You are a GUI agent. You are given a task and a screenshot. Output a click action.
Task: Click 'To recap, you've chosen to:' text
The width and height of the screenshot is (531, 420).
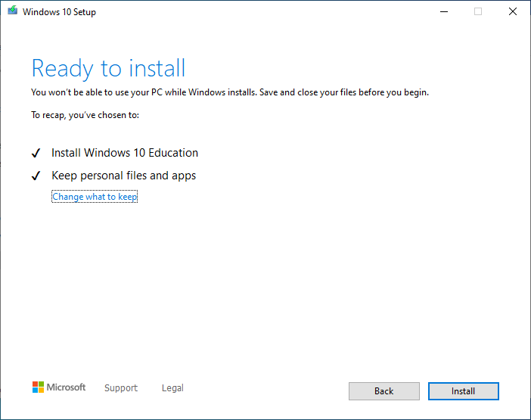coord(85,115)
